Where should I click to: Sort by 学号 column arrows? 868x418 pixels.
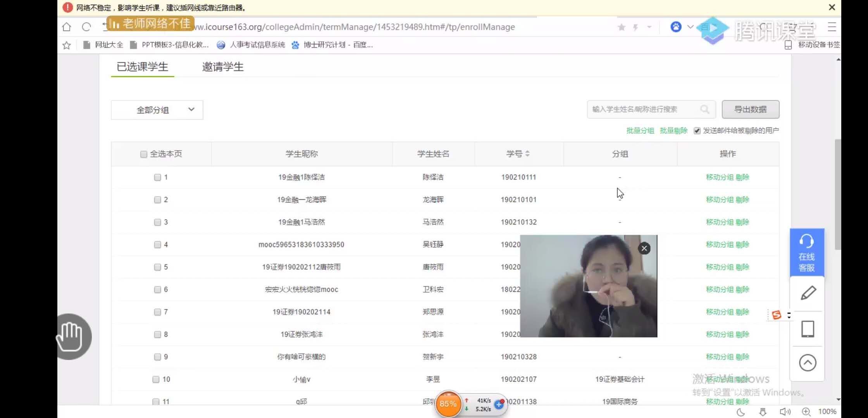click(527, 154)
